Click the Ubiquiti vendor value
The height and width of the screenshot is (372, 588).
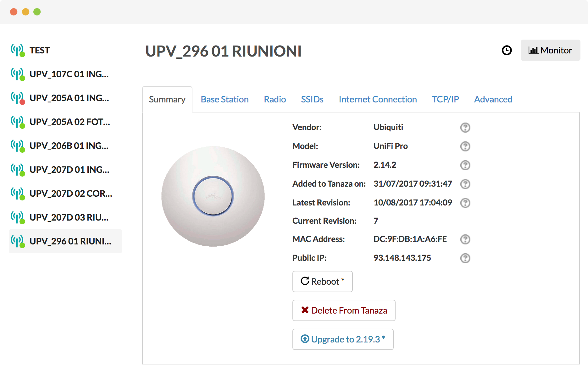point(388,127)
